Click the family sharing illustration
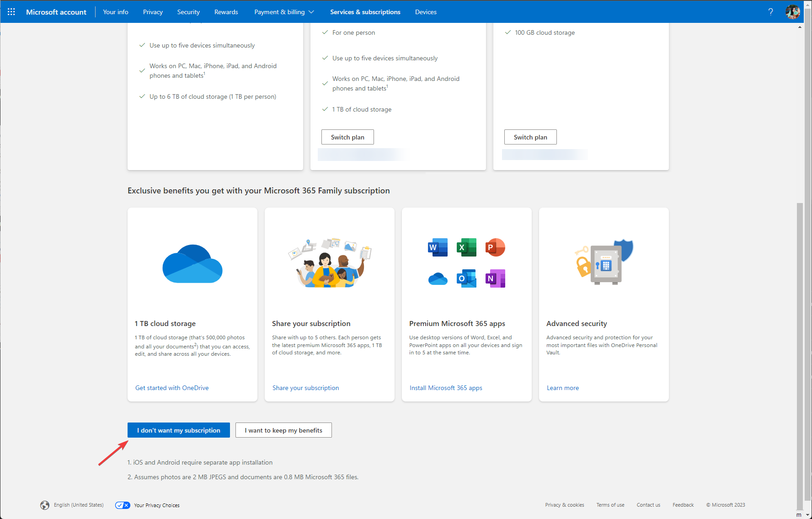 tap(330, 262)
